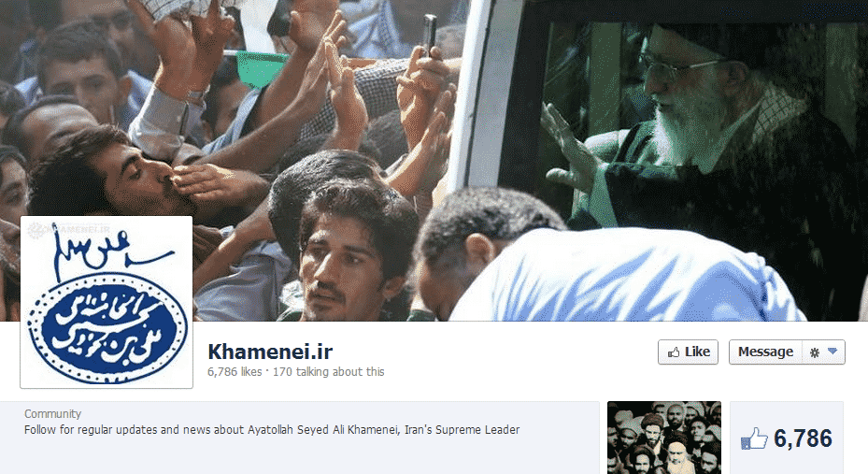Click the blue thumbs-up icon in likes box
This screenshot has height=474, width=868.
(754, 439)
